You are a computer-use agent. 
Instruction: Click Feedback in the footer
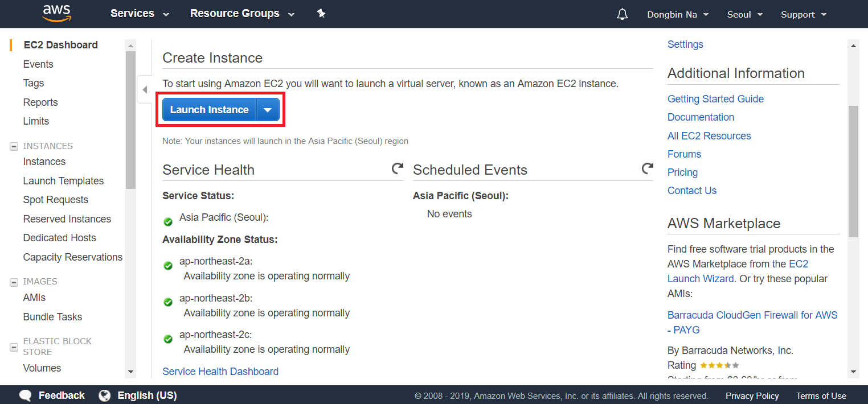[x=62, y=395]
